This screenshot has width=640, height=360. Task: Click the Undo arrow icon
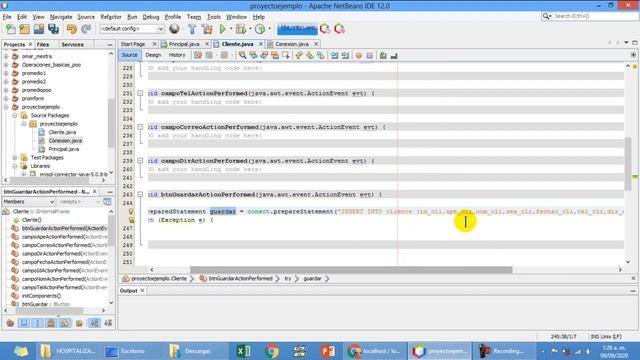[72, 29]
